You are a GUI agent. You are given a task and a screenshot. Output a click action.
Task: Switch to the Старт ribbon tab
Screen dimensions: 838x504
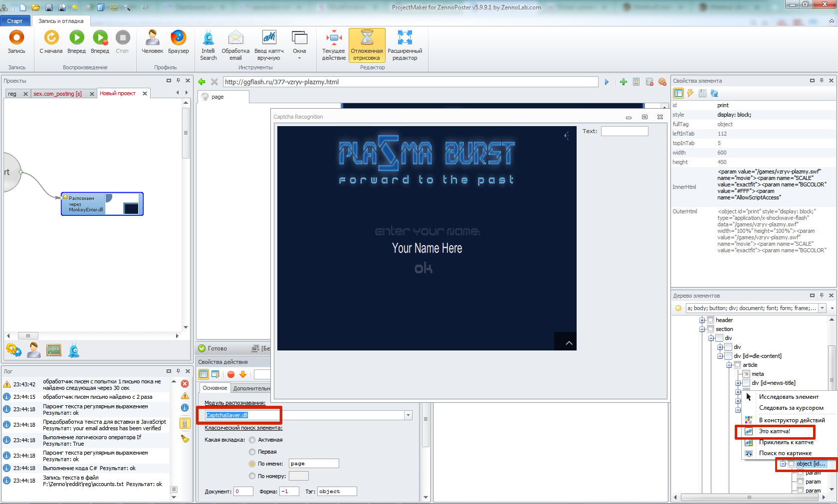[15, 21]
